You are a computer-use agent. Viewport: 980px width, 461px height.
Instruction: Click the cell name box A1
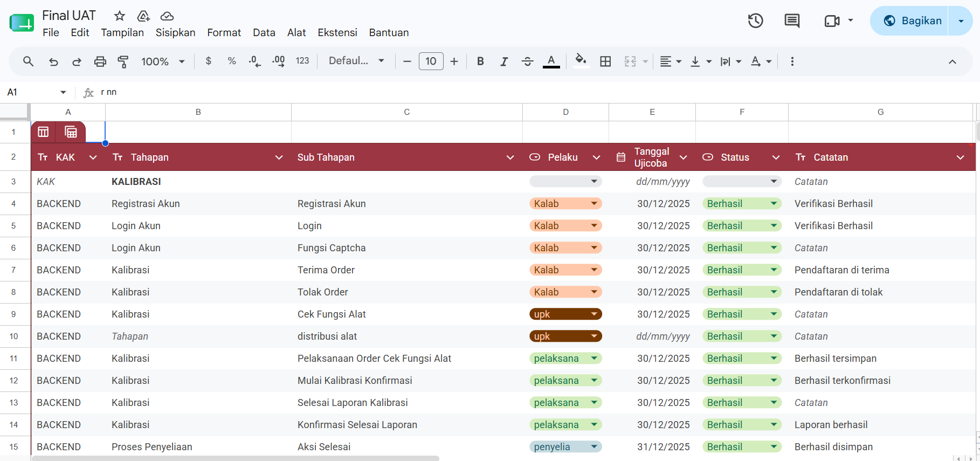coord(37,92)
